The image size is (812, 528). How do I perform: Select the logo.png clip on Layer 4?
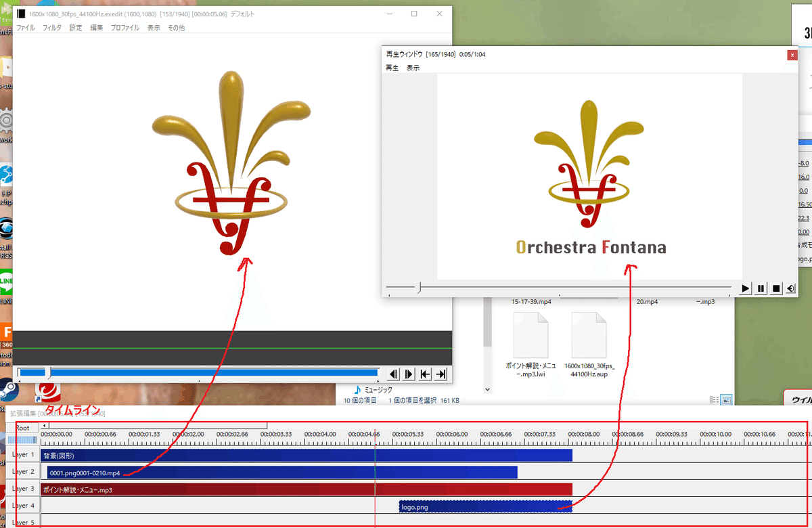(x=485, y=506)
